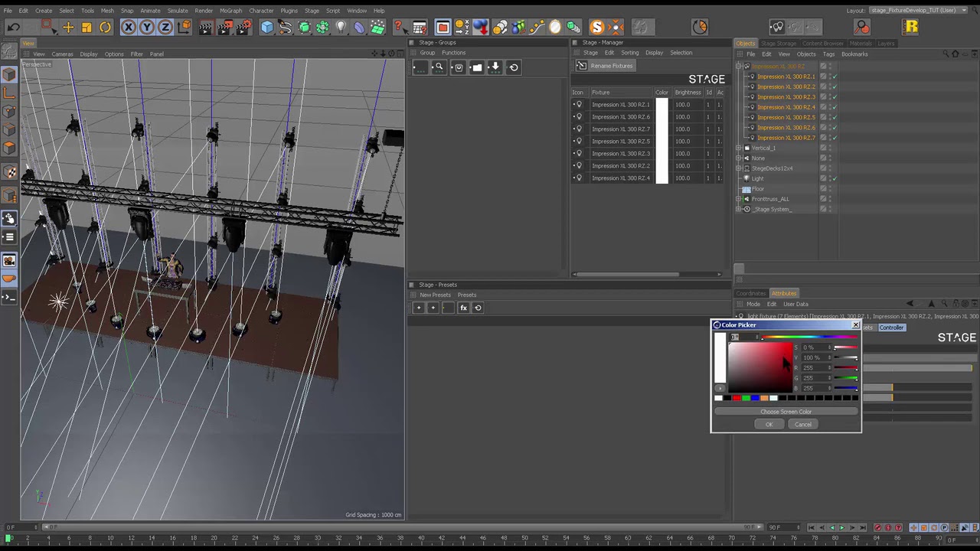Click the search icon in Stage Groups
The height and width of the screenshot is (551, 980).
(x=439, y=67)
